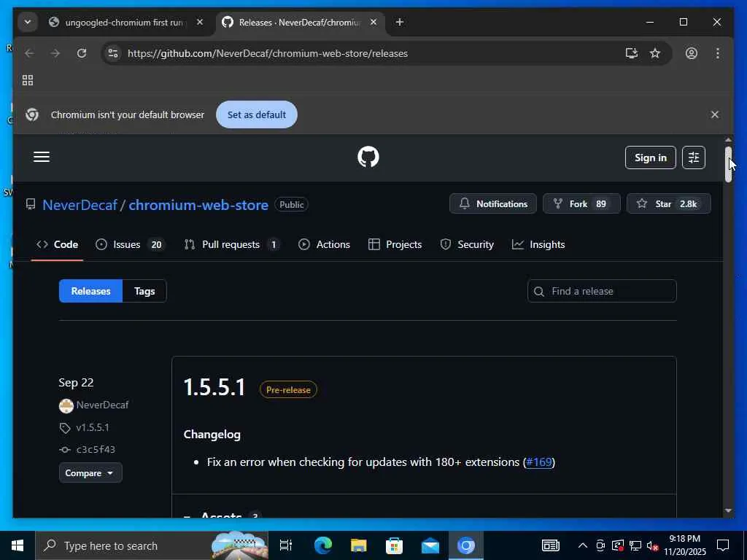Open taskbar clock showing 9:18 PM
The width and height of the screenshot is (747, 560).
coord(685,545)
